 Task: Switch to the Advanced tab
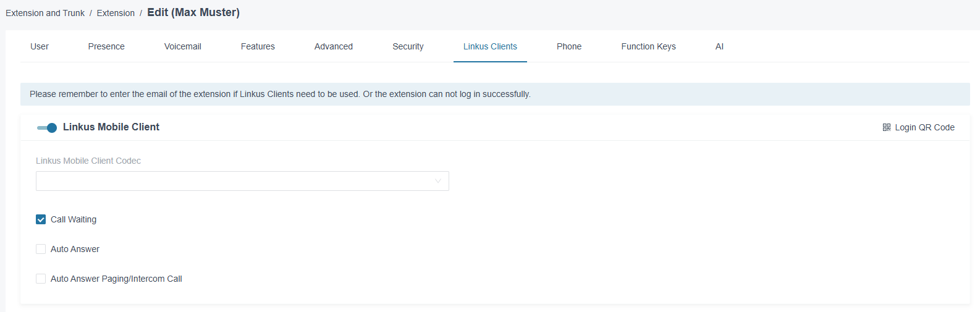(x=334, y=46)
